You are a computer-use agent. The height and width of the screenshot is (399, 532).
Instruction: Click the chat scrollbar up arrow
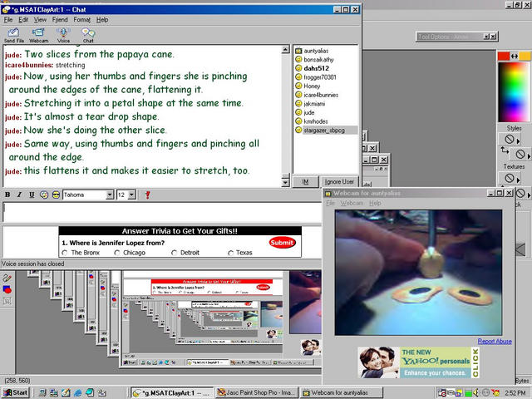[x=285, y=50]
